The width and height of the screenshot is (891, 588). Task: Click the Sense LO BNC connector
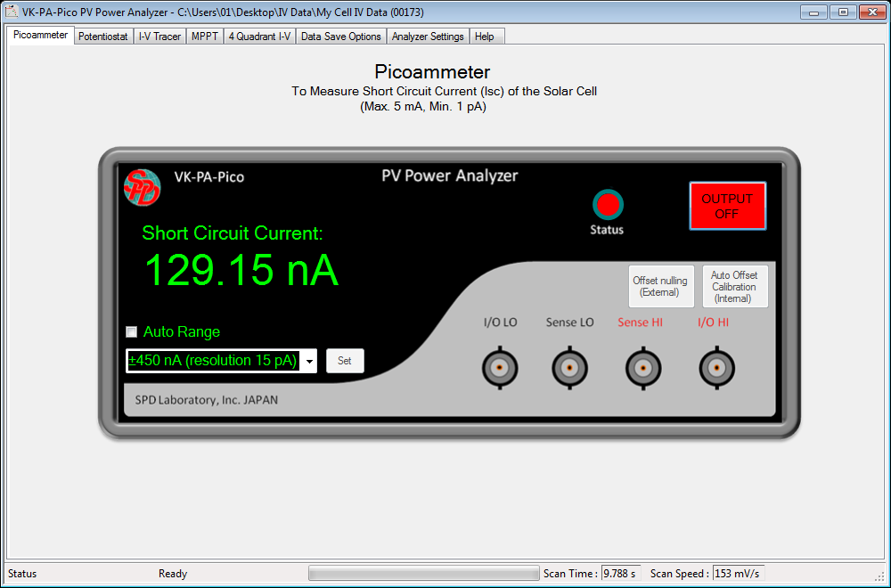click(569, 368)
